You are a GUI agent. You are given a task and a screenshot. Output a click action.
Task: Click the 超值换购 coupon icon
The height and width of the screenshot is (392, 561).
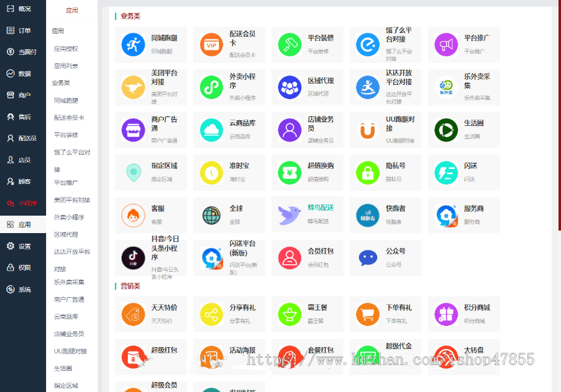pyautogui.click(x=289, y=173)
